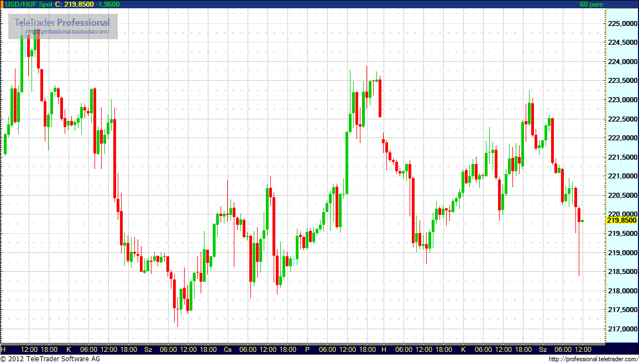Click the 222,5000 price axis label

point(622,119)
